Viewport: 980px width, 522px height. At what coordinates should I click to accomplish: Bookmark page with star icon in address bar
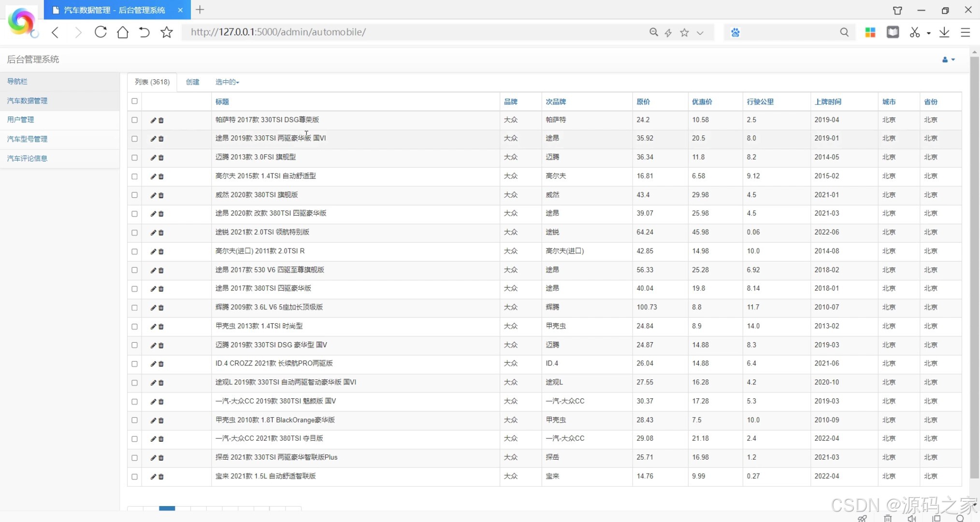(684, 32)
